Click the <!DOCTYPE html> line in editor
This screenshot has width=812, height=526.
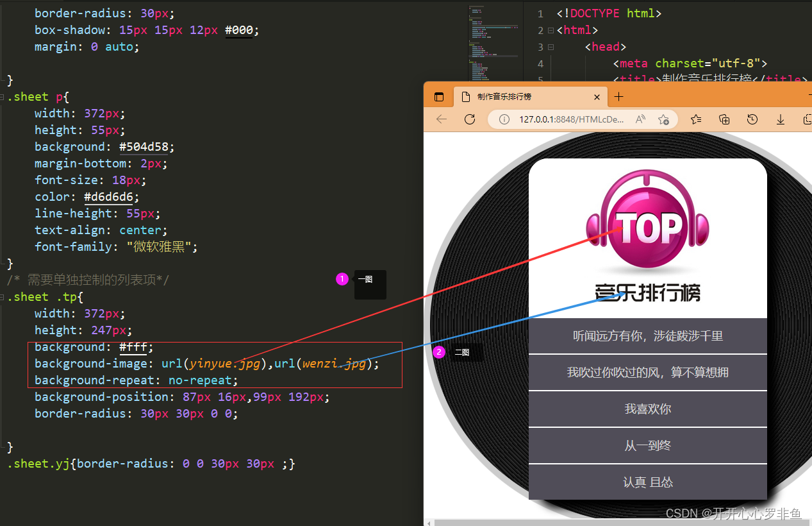[x=609, y=13]
